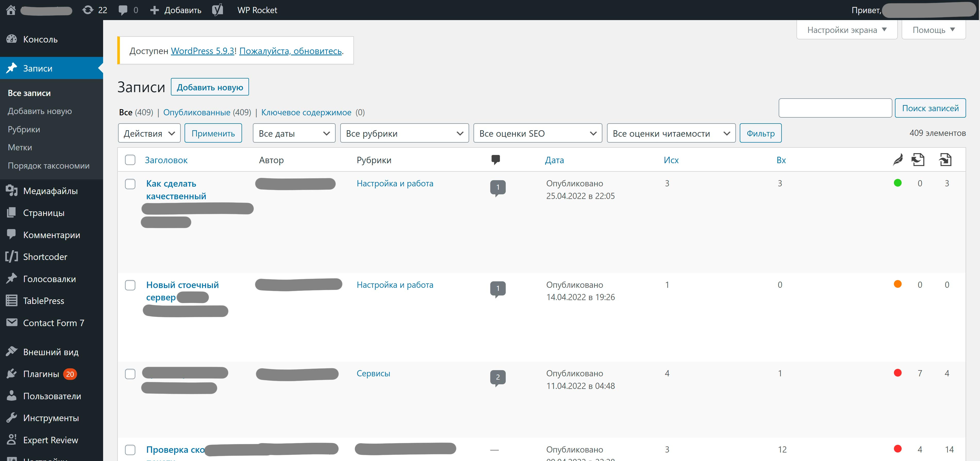Go to Рубрики submenu item
Image resolution: width=980 pixels, height=461 pixels.
[24, 129]
